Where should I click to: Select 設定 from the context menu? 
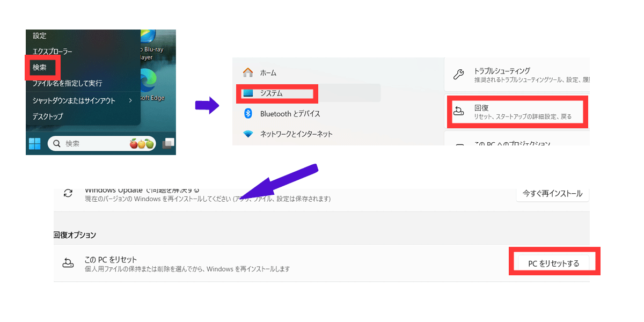tap(40, 35)
